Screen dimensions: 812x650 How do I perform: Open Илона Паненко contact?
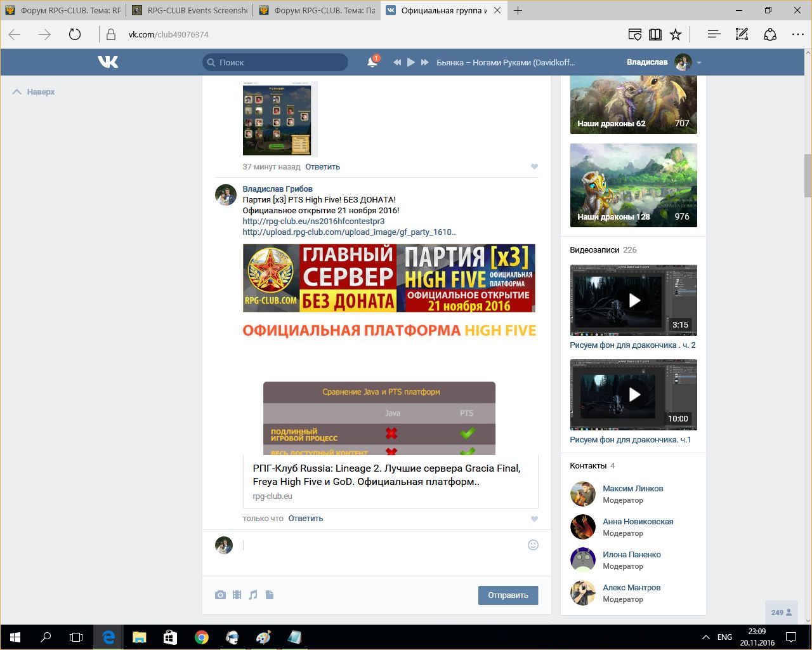click(631, 555)
